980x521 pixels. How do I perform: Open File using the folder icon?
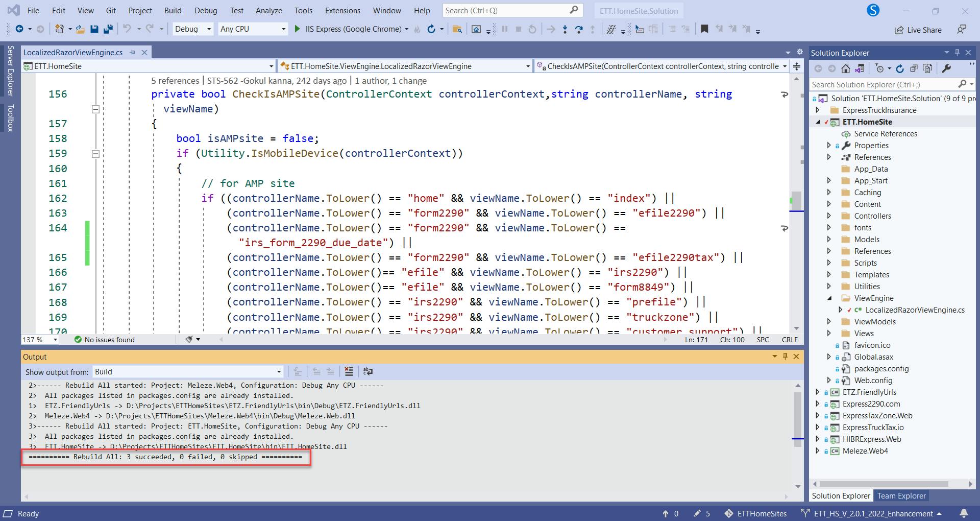tap(80, 29)
